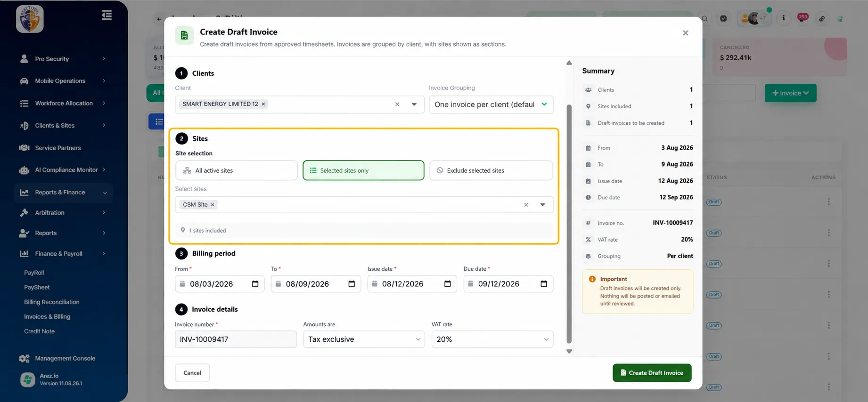Viewport: 868px width, 402px height.
Task: Click the back arrow behind dialog
Action: click(x=159, y=19)
